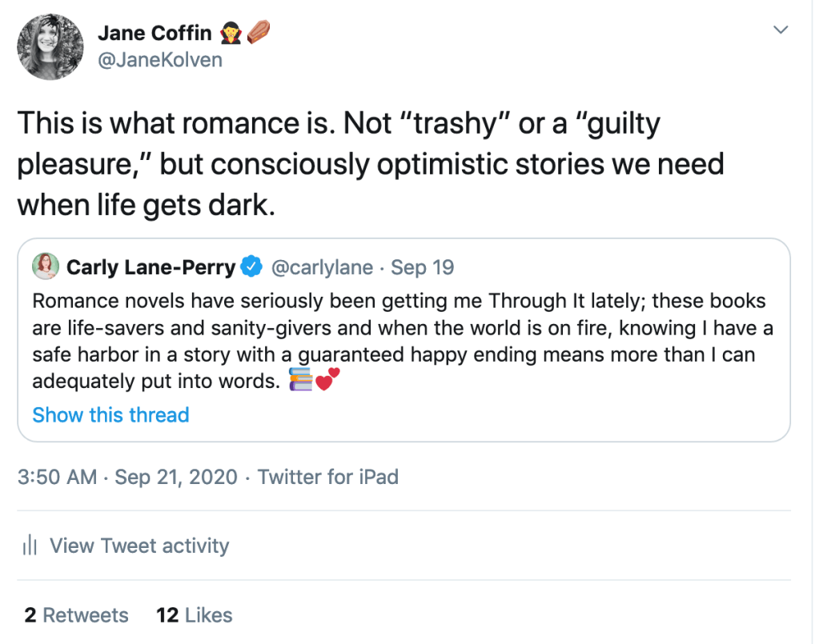The width and height of the screenshot is (819, 644).
Task: Click the tweet activity bar chart icon
Action: [x=30, y=546]
